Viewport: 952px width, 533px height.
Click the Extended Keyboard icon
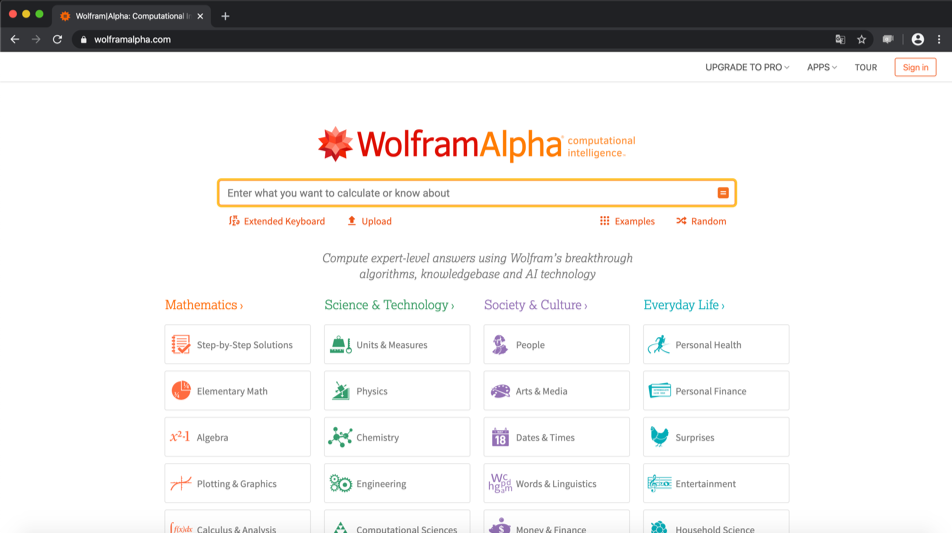coord(234,221)
